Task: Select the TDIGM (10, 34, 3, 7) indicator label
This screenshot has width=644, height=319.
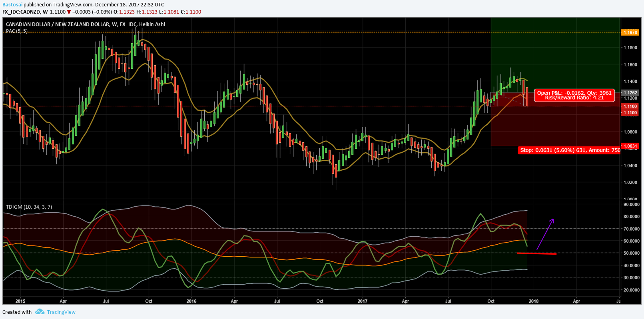Action: click(29, 207)
